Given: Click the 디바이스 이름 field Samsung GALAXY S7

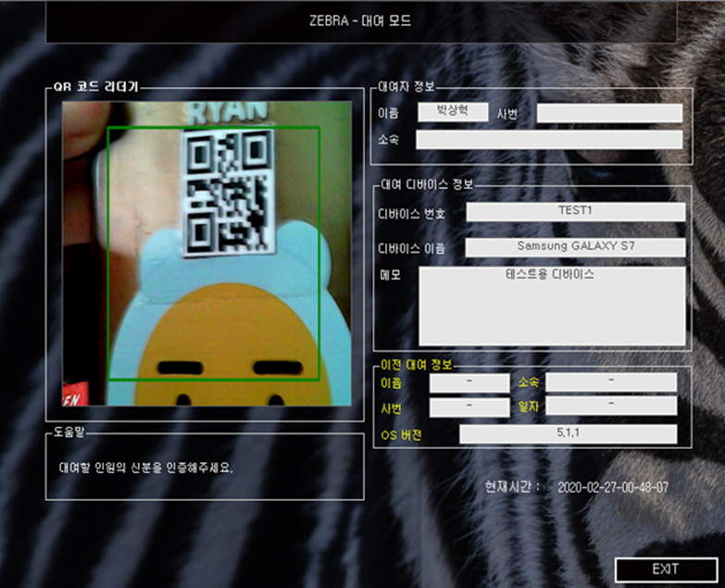Looking at the screenshot, I should 575,247.
